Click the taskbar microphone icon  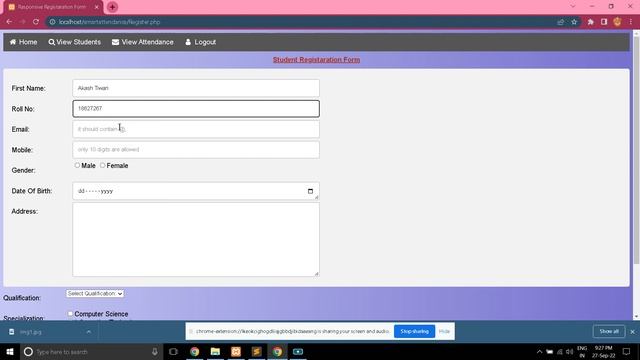(155, 351)
